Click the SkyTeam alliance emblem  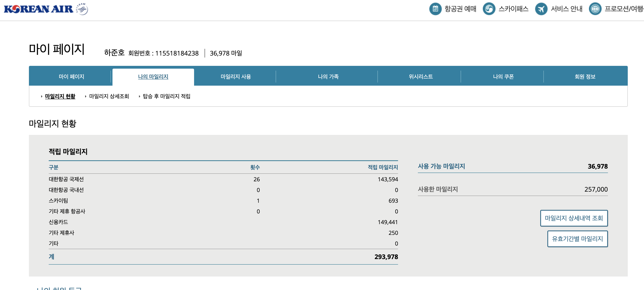(82, 9)
